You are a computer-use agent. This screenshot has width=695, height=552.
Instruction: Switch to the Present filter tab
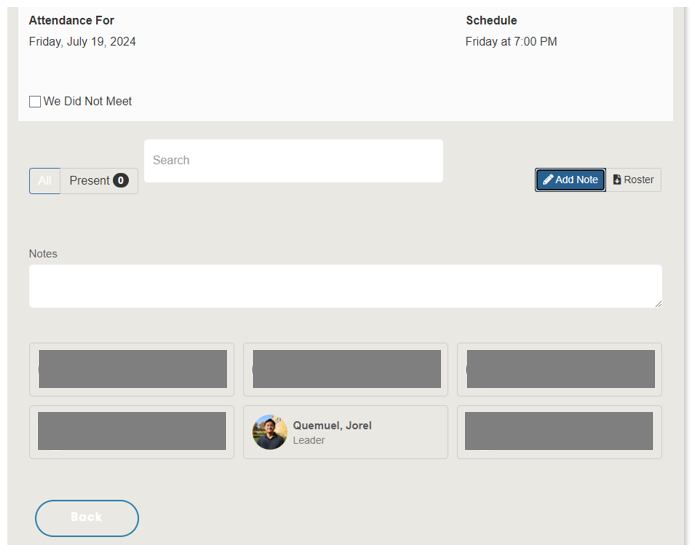coord(89,181)
